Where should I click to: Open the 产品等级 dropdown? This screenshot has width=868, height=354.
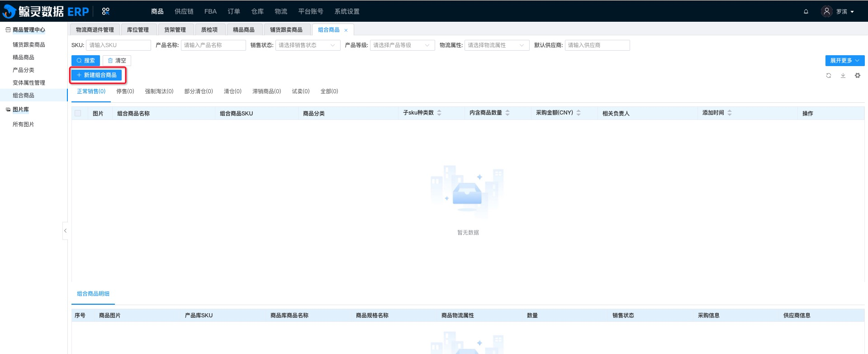click(x=402, y=45)
